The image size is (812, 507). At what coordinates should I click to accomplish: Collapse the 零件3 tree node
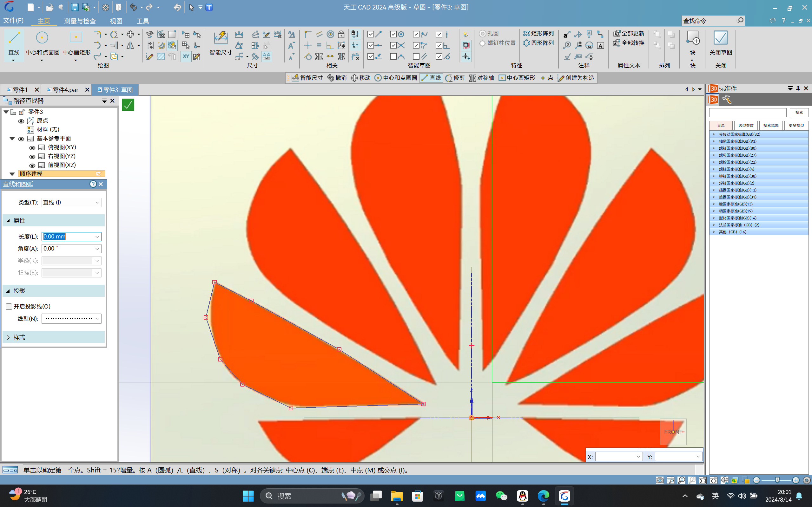[x=6, y=112]
